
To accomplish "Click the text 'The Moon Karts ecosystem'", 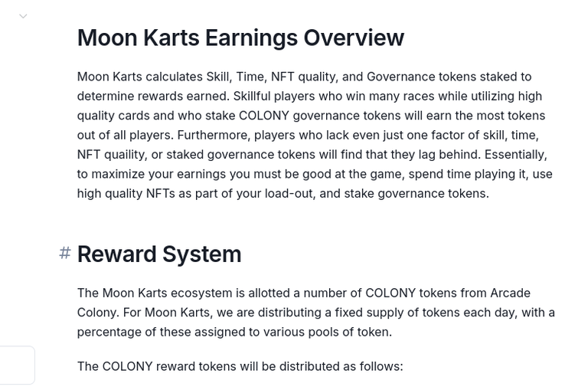I will [155, 293].
